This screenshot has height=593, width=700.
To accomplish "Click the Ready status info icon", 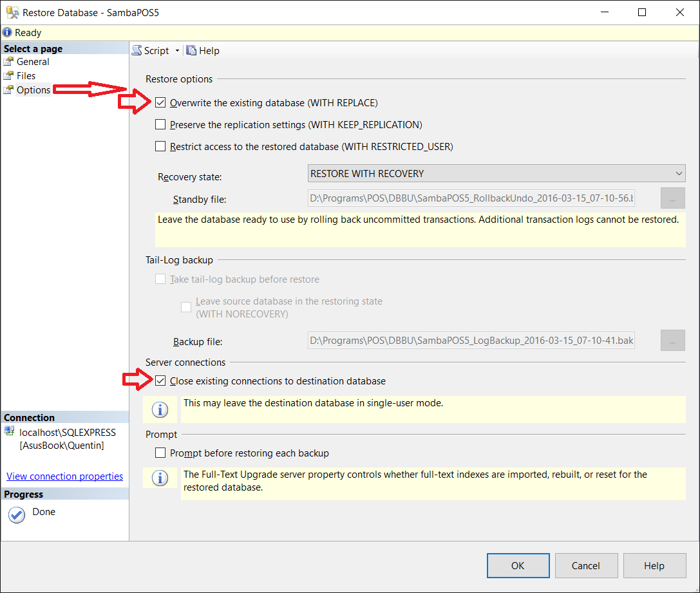I will click(x=7, y=33).
